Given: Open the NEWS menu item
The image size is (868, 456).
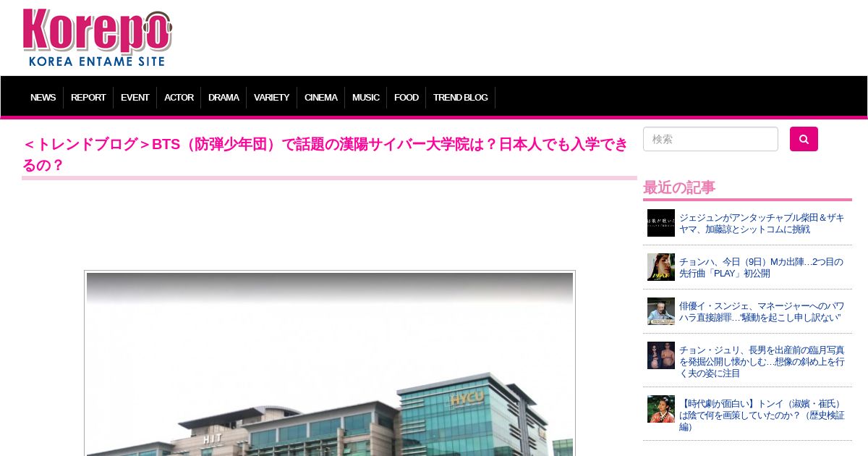Looking at the screenshot, I should 43,97.
